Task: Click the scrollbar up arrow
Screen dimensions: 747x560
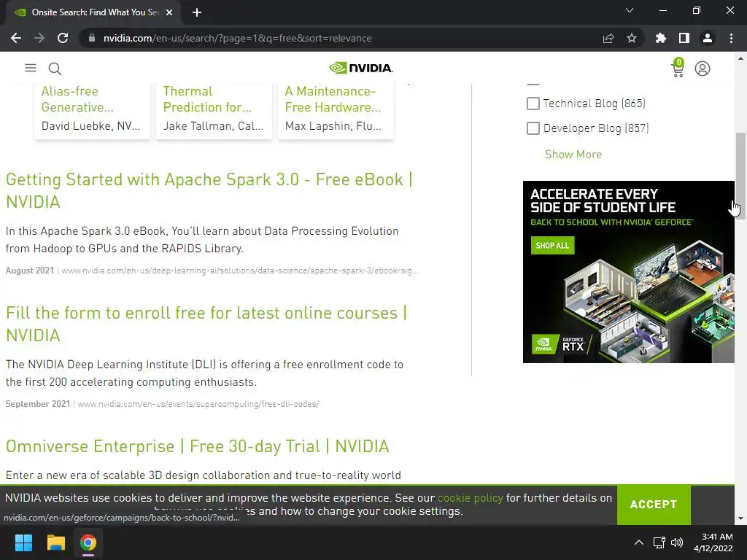Action: (740, 58)
